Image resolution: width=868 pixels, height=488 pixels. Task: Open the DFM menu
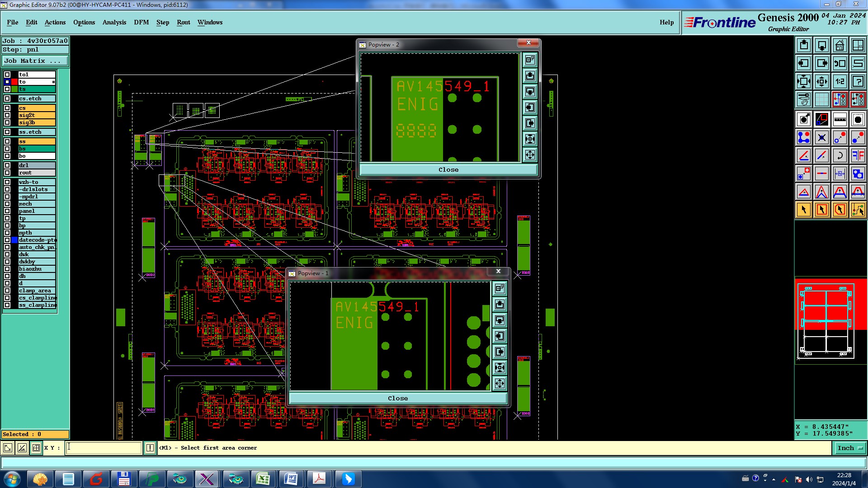pos(141,22)
